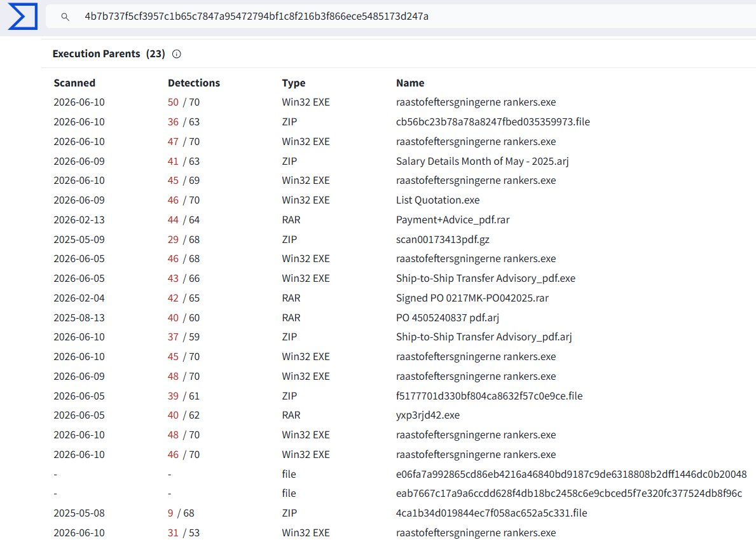This screenshot has height=549, width=756.
Task: Open cb56bc23b78a78a8247fbed035359973.file entry
Action: point(493,122)
